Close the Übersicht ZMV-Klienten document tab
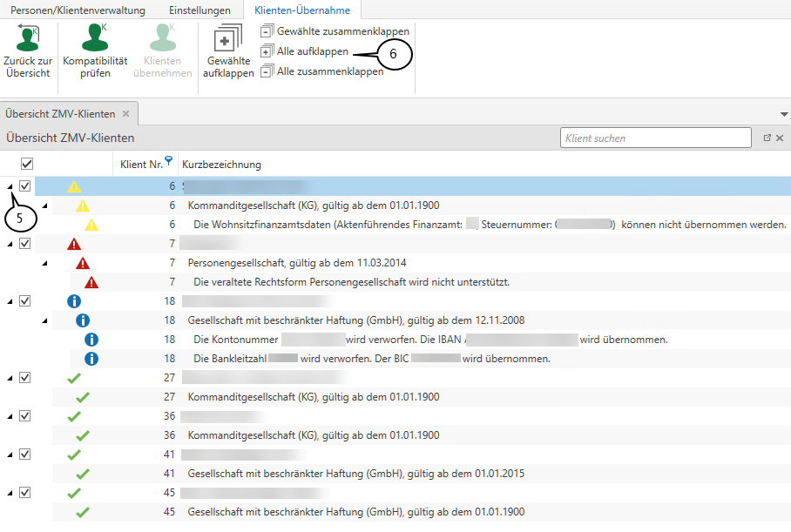The width and height of the screenshot is (791, 532). point(125,114)
